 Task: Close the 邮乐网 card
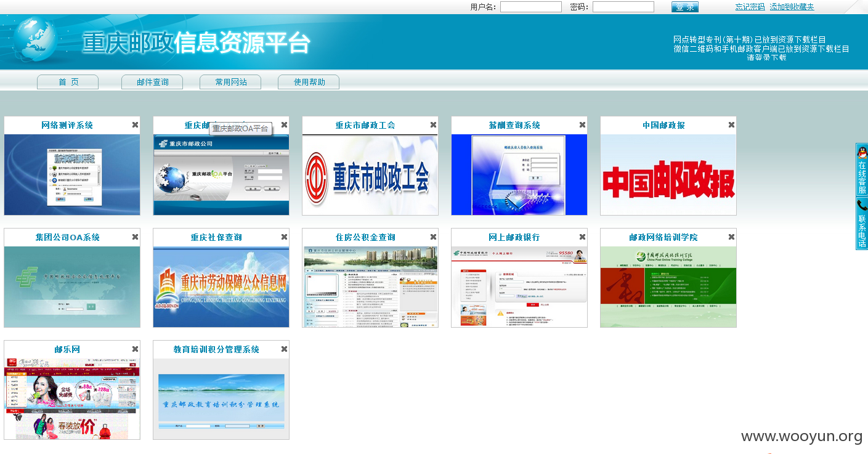click(135, 349)
